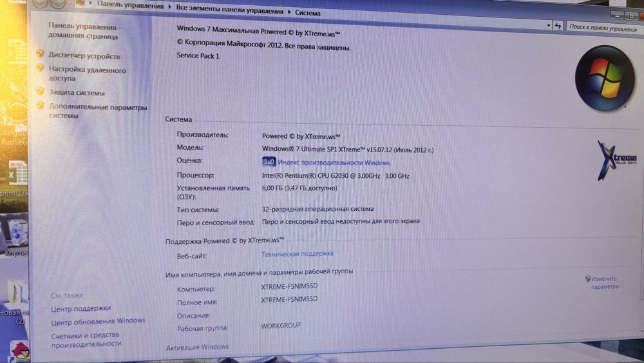The image size is (644, 363).
Task: Click Service Pack 1 text
Action: [x=198, y=55]
